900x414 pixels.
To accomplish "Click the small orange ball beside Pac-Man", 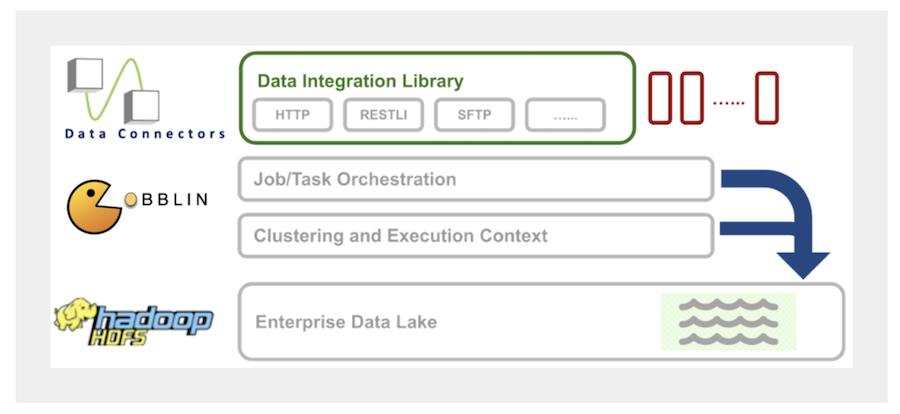I will pos(131,200).
